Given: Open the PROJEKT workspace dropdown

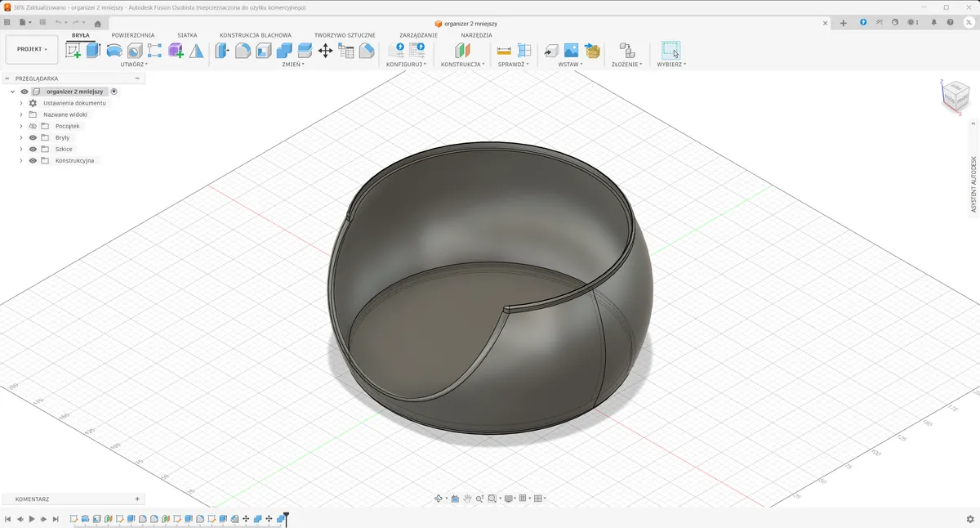Looking at the screenshot, I should click(x=32, y=49).
